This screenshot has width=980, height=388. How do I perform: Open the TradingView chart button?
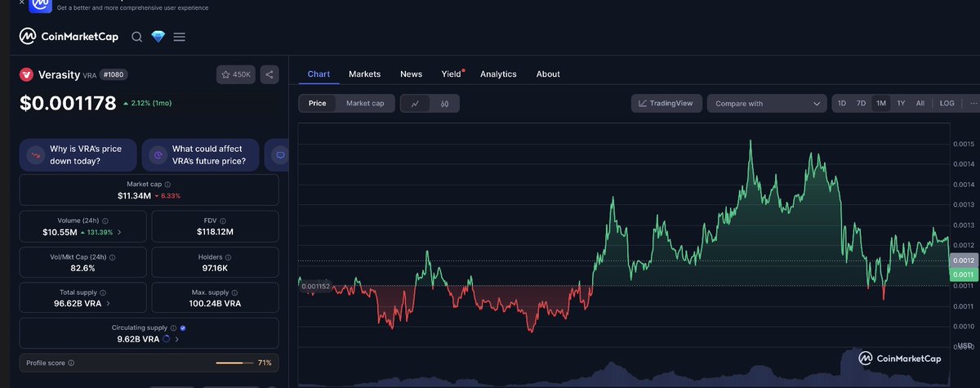click(666, 104)
